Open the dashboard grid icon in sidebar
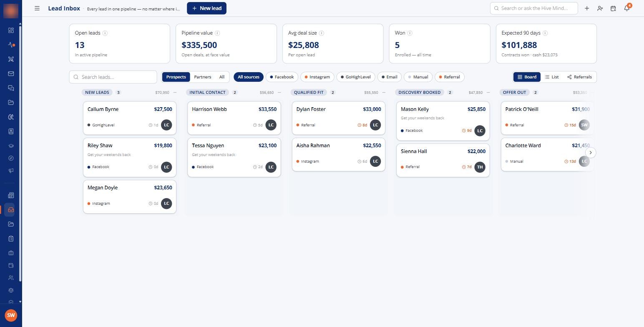The width and height of the screenshot is (644, 327). pos(11,30)
